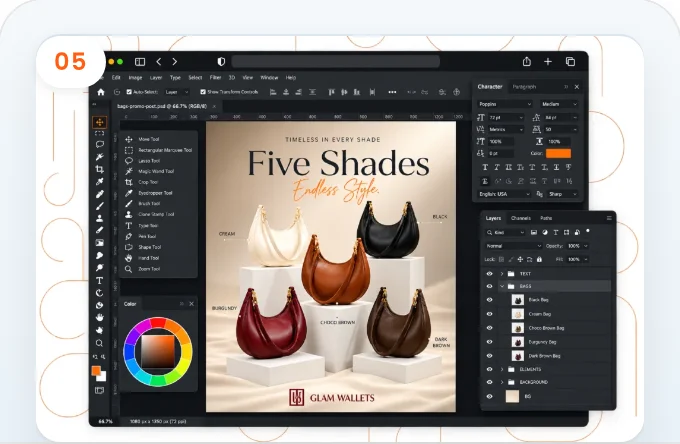Close the Color panel
Image resolution: width=680 pixels, height=444 pixels.
(191, 304)
